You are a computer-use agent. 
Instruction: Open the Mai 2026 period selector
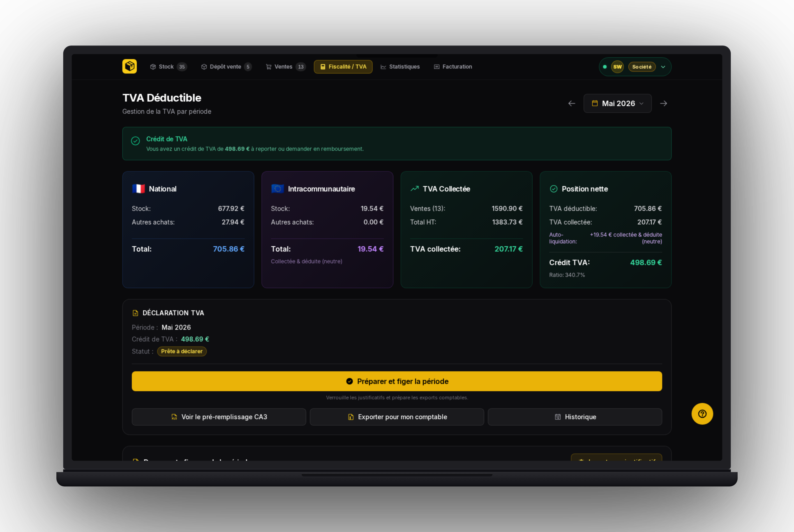click(617, 103)
